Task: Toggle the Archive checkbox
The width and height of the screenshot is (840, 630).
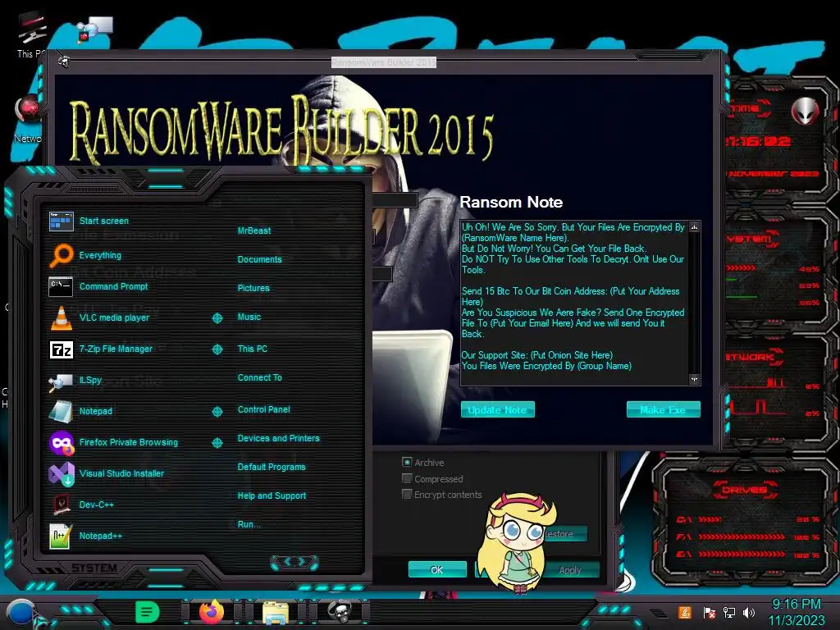Action: 407,462
